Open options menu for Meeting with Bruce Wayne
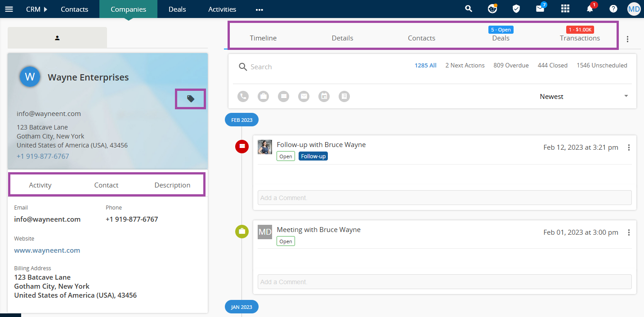644x317 pixels. pos(629,232)
